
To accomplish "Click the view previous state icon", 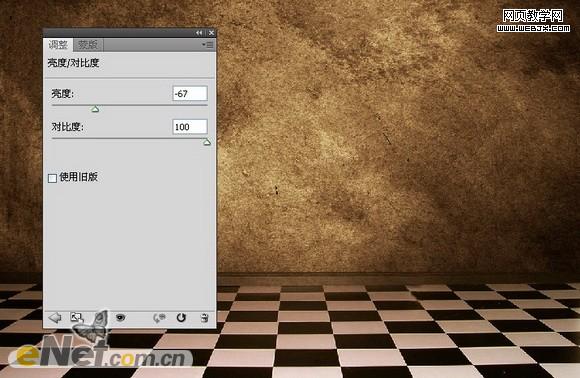I will (159, 317).
